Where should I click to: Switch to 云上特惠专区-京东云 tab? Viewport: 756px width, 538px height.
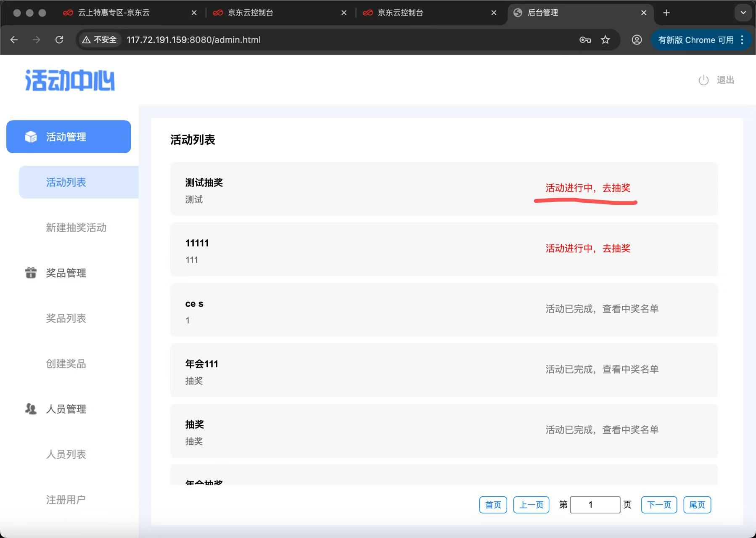[x=114, y=13]
